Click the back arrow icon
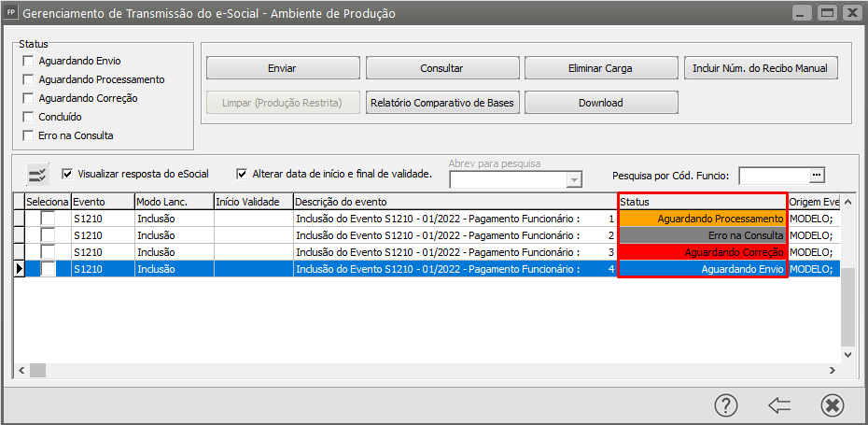The height and width of the screenshot is (425, 868). (779, 406)
